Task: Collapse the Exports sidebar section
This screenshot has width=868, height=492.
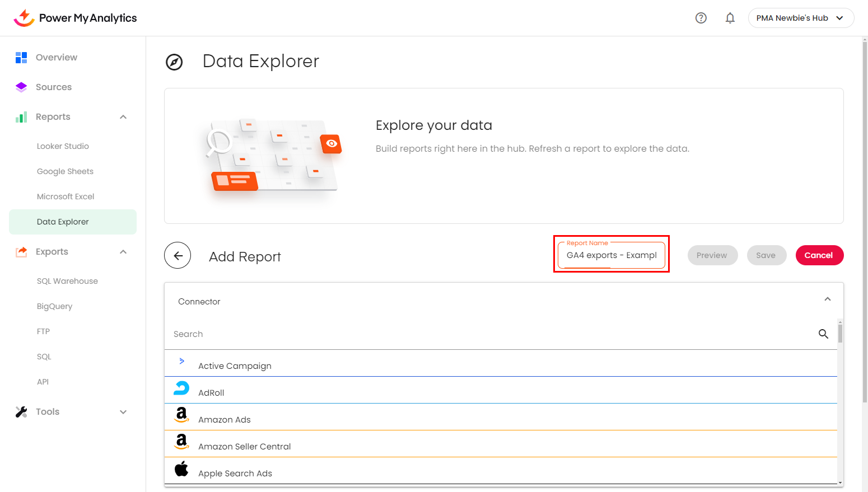Action: coord(123,252)
